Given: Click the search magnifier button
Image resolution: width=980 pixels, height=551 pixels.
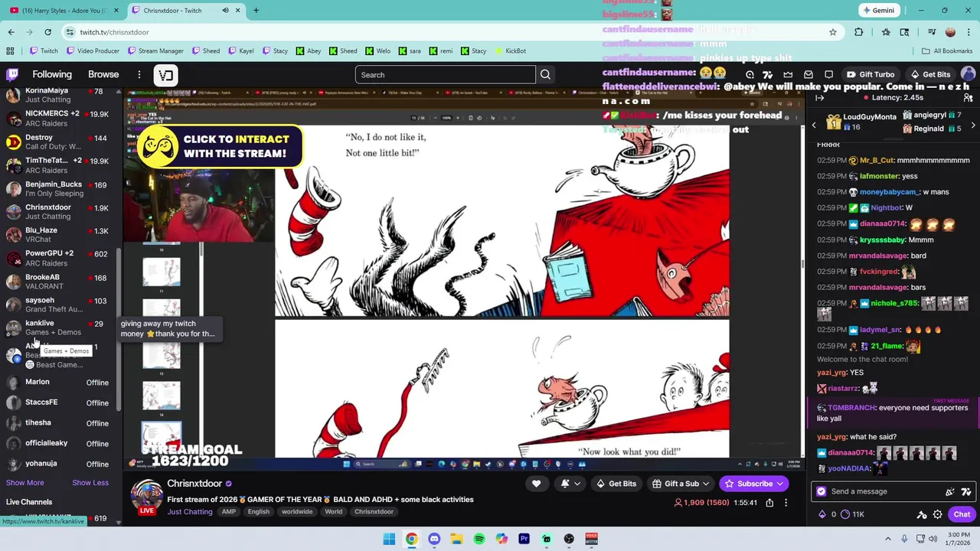Looking at the screenshot, I should click(x=545, y=74).
